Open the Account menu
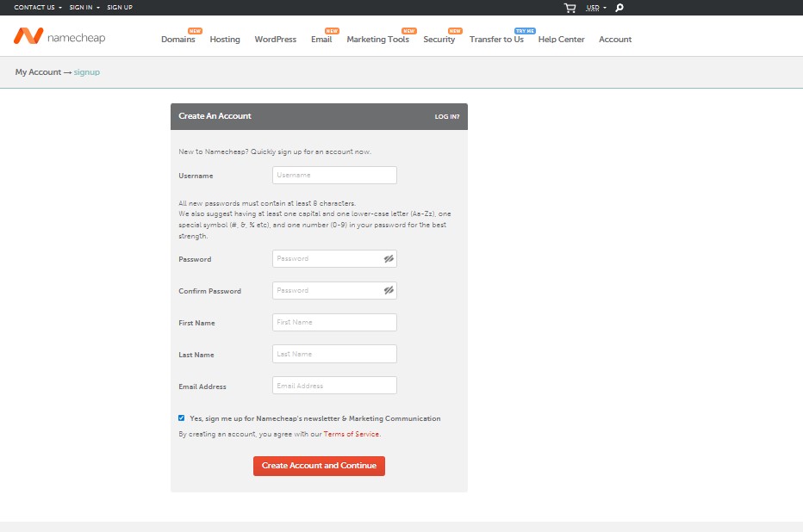The image size is (803, 532). pos(615,40)
